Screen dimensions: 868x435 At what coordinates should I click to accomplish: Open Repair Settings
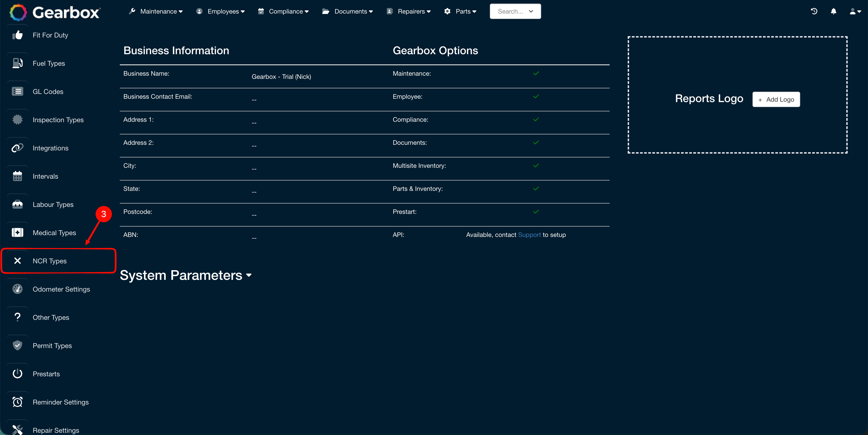[56, 430]
